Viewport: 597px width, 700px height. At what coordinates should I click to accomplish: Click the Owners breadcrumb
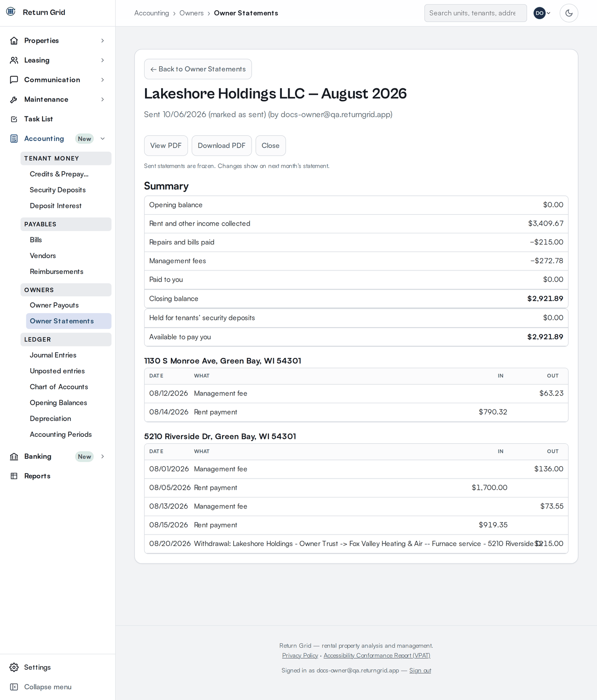191,13
